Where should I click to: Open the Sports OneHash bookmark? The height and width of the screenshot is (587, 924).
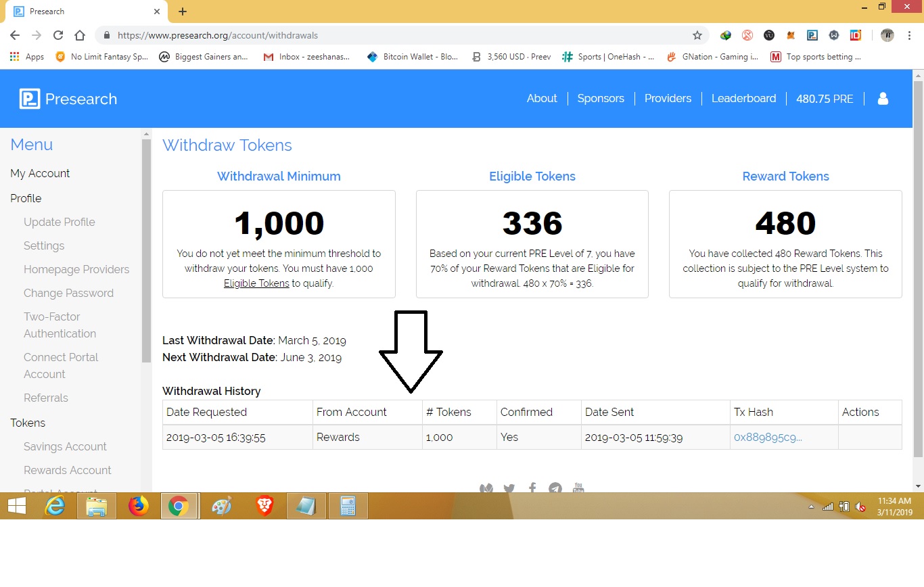(608, 57)
